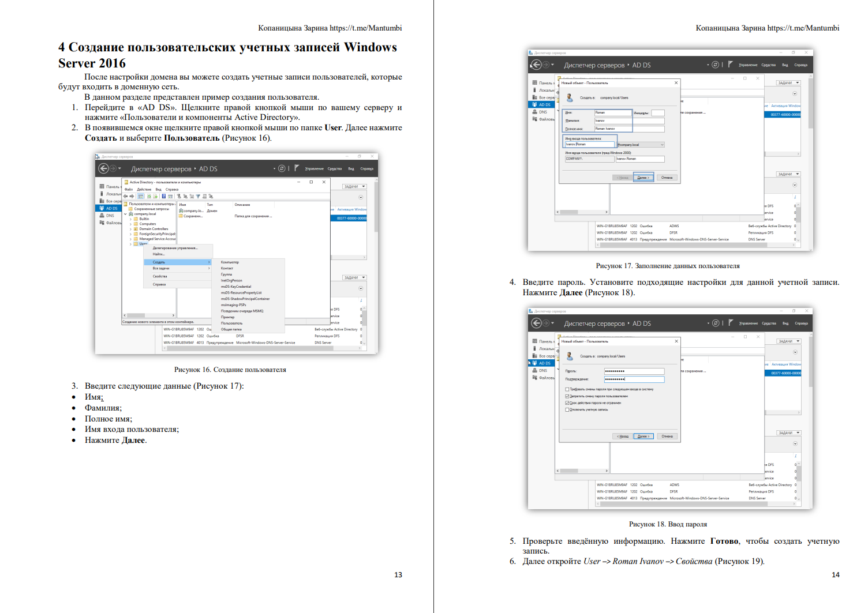This screenshot has height=613, width=868.
Task: Click the Пароль field in Figure 18
Action: click(634, 371)
